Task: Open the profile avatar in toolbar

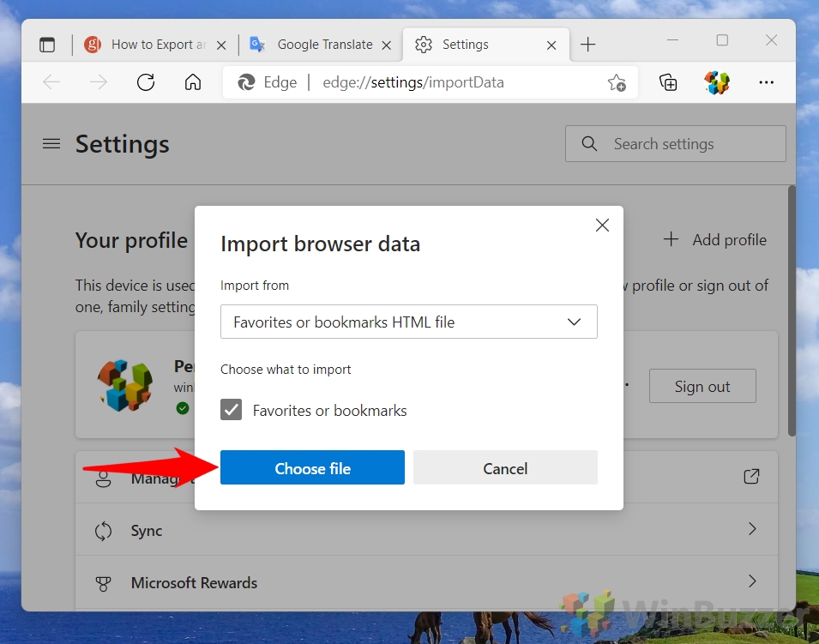Action: [717, 82]
